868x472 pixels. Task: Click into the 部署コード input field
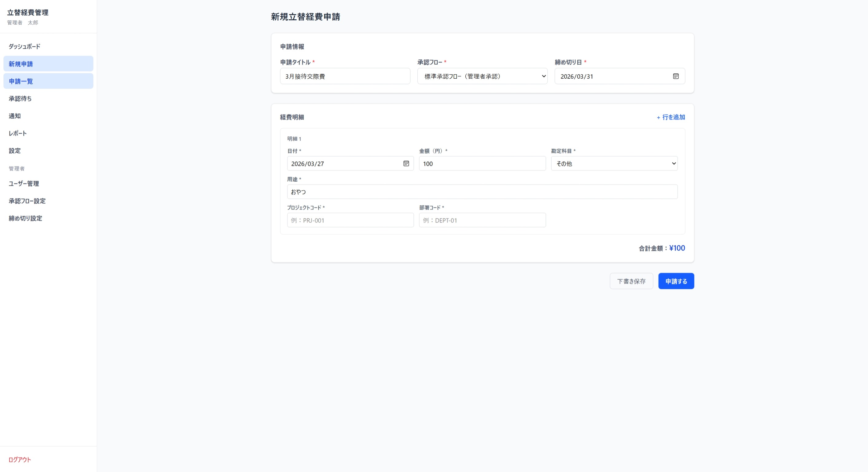[x=482, y=220]
